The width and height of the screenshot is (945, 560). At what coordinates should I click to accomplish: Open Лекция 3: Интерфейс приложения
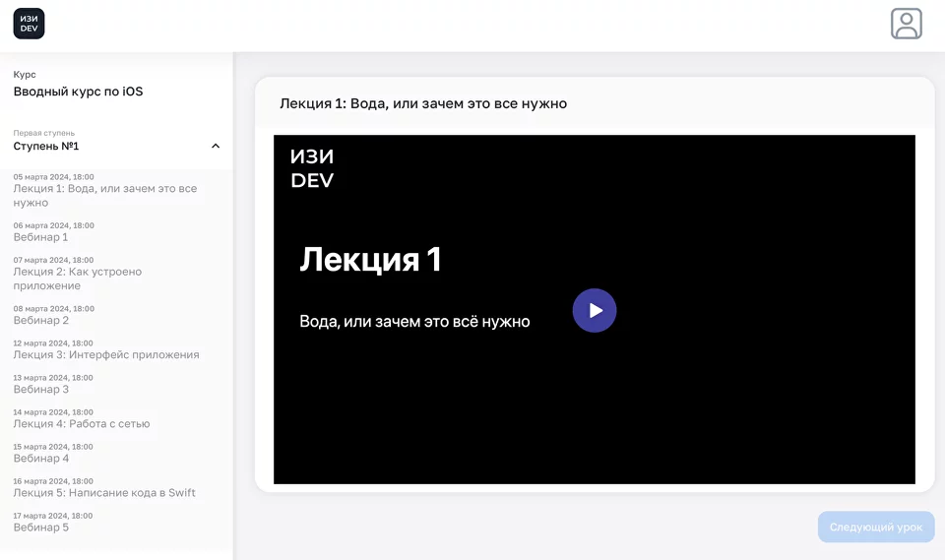click(x=106, y=354)
